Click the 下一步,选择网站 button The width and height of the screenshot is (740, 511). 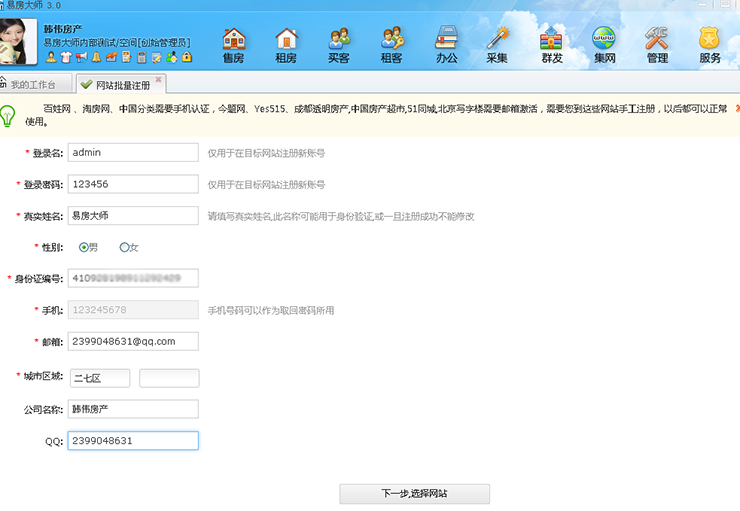click(414, 494)
